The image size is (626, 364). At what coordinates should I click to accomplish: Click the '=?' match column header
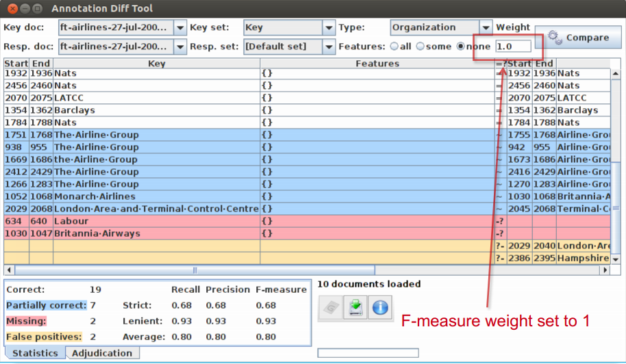tap(501, 64)
